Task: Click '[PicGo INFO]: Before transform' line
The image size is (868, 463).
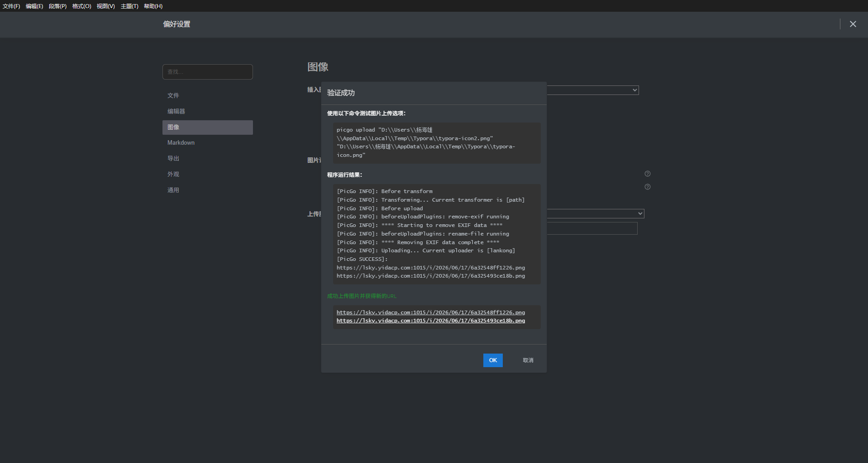Action: click(x=385, y=191)
